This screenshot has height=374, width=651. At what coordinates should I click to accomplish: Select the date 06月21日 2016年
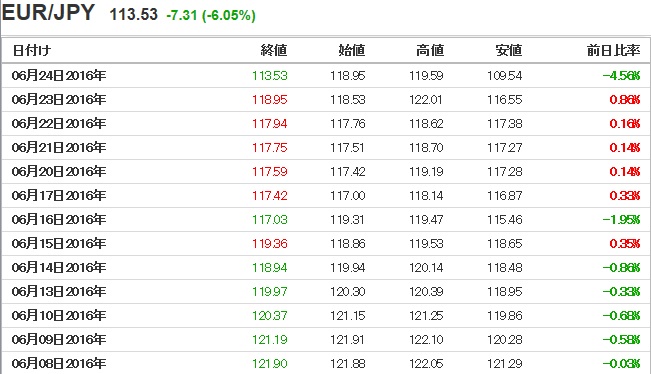[x=59, y=147]
